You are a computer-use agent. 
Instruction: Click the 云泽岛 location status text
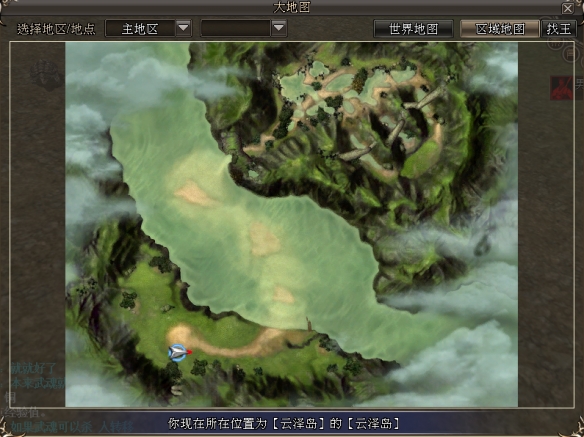click(283, 424)
